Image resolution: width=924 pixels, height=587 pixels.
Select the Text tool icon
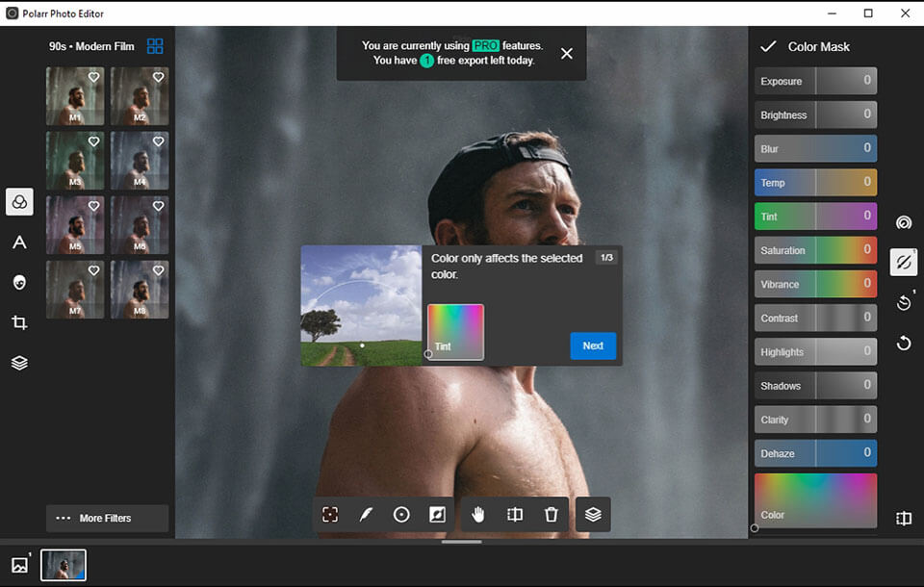tap(19, 242)
